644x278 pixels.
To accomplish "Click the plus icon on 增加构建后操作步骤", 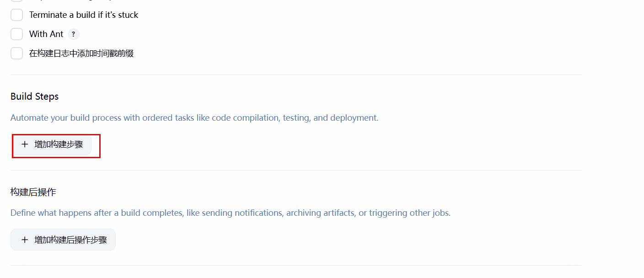I will point(25,240).
